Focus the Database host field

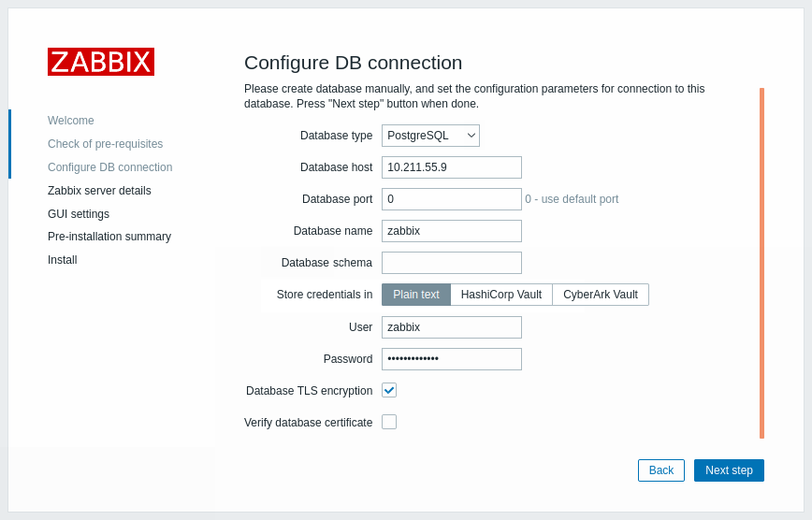tap(452, 167)
